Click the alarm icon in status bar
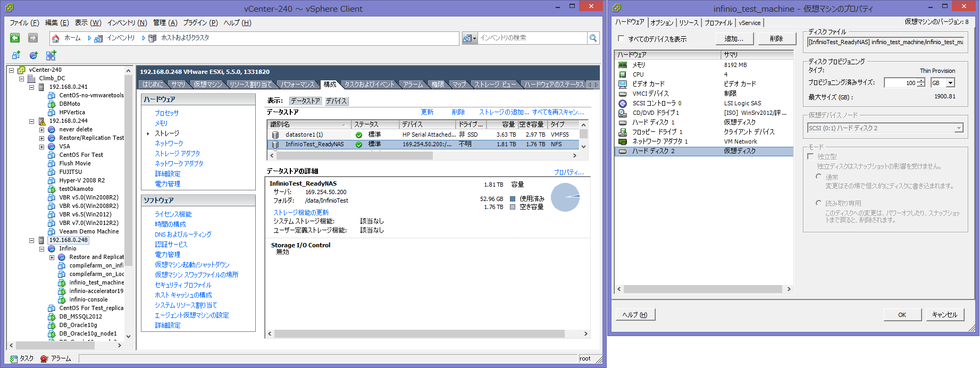The width and height of the screenshot is (980, 368). pyautogui.click(x=45, y=358)
